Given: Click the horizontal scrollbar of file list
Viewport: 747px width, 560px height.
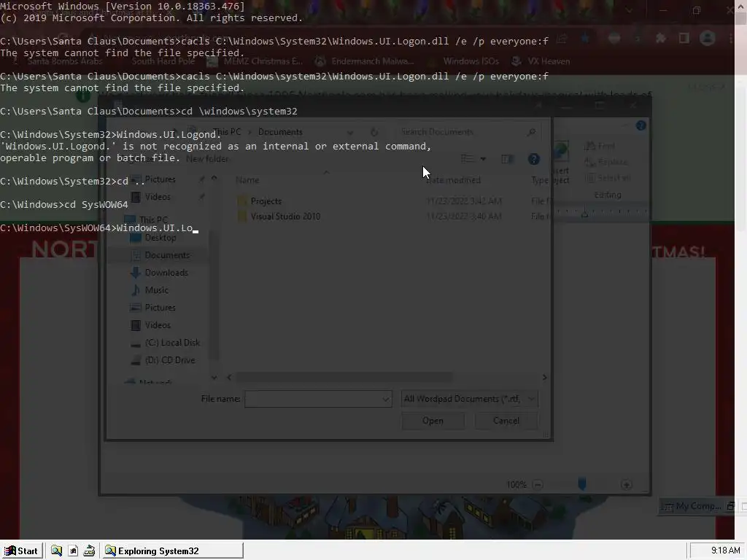Looking at the screenshot, I should [343, 377].
